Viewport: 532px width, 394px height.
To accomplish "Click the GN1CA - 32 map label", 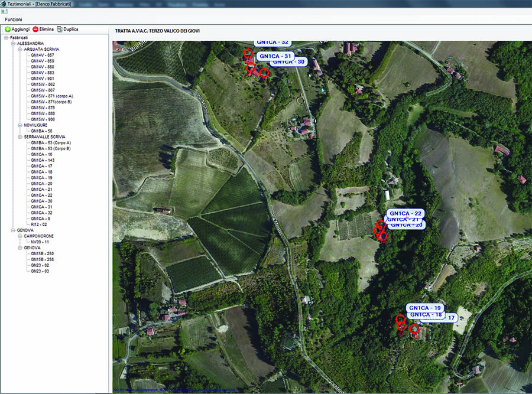I will pos(273,43).
